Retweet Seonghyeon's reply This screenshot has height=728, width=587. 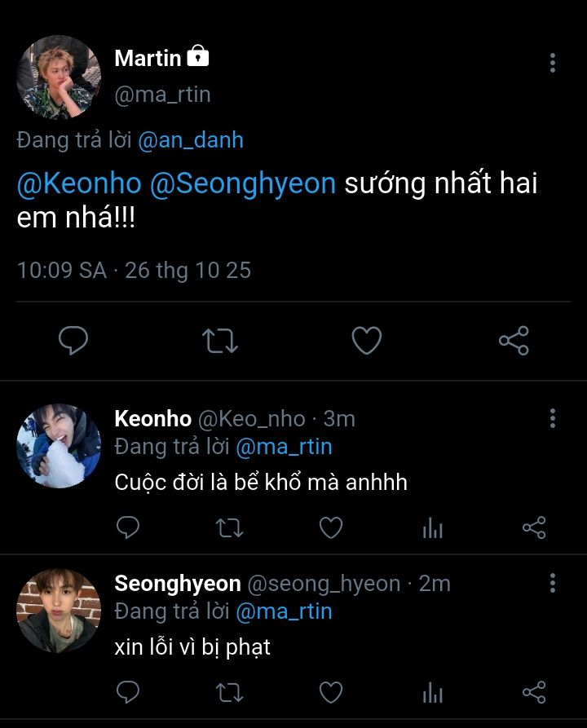[229, 693]
